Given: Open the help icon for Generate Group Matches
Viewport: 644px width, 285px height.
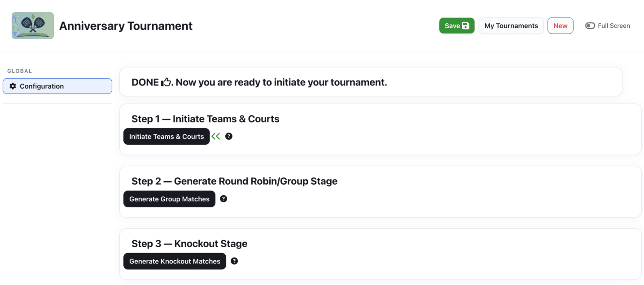Looking at the screenshot, I should tap(223, 198).
